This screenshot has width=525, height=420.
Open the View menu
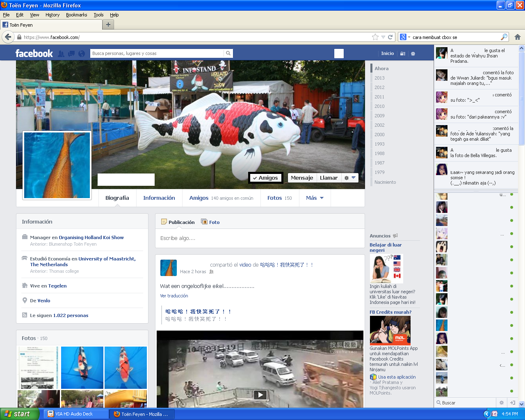[x=34, y=15]
